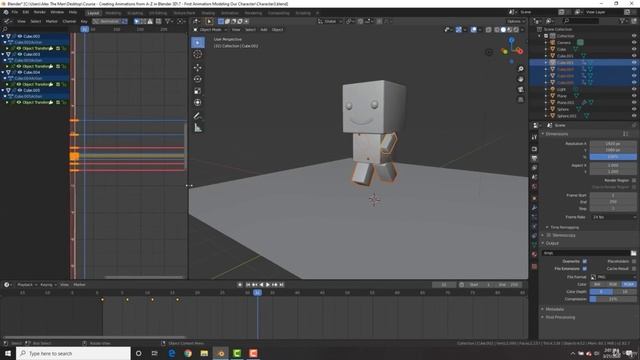The image size is (640, 360).
Task: Adjust the Compression percentage slider
Action: 613,299
